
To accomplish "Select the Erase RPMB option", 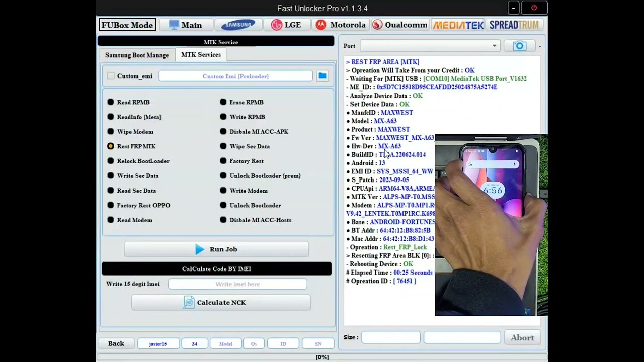I will (242, 102).
